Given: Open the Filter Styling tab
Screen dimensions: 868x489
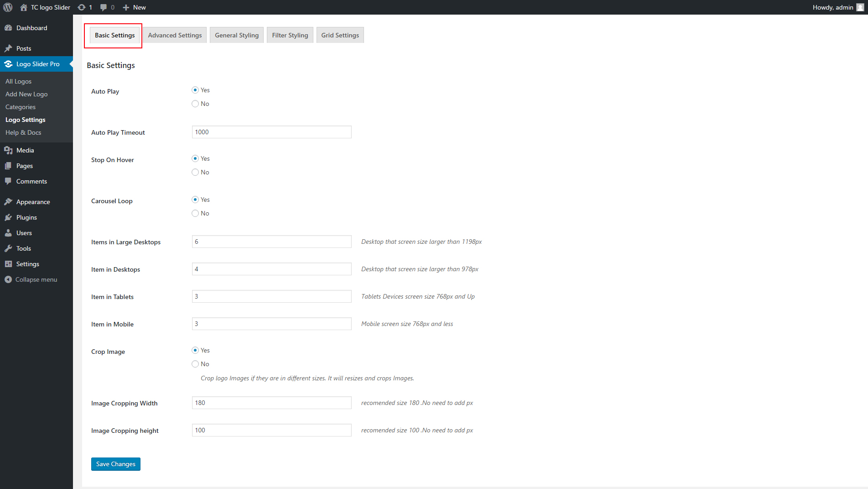Looking at the screenshot, I should tap(290, 35).
